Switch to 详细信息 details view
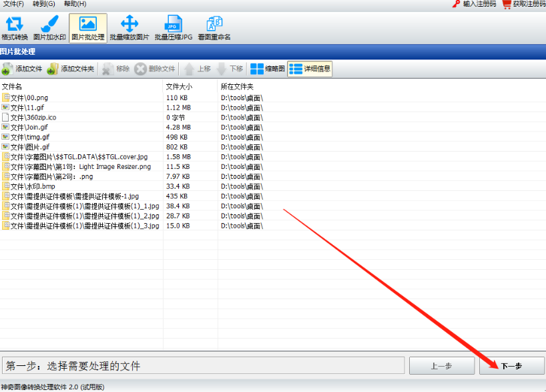Screen dimensions: 546x392 click(x=310, y=69)
